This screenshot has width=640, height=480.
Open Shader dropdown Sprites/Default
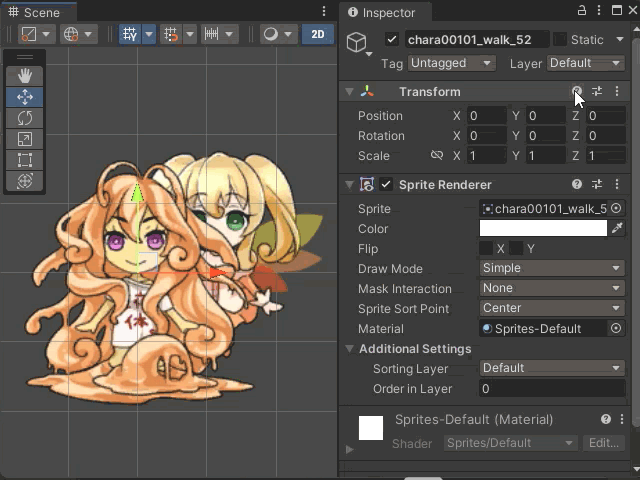[x=510, y=443]
